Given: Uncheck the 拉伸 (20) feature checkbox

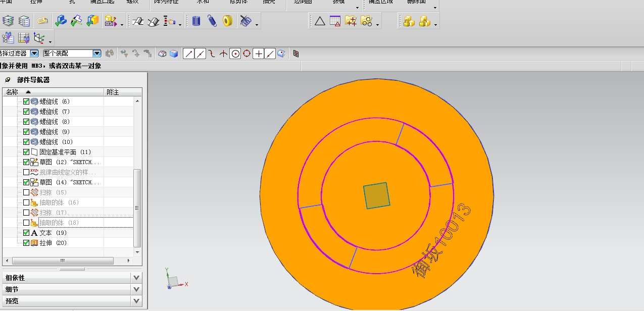Looking at the screenshot, I should coord(26,243).
